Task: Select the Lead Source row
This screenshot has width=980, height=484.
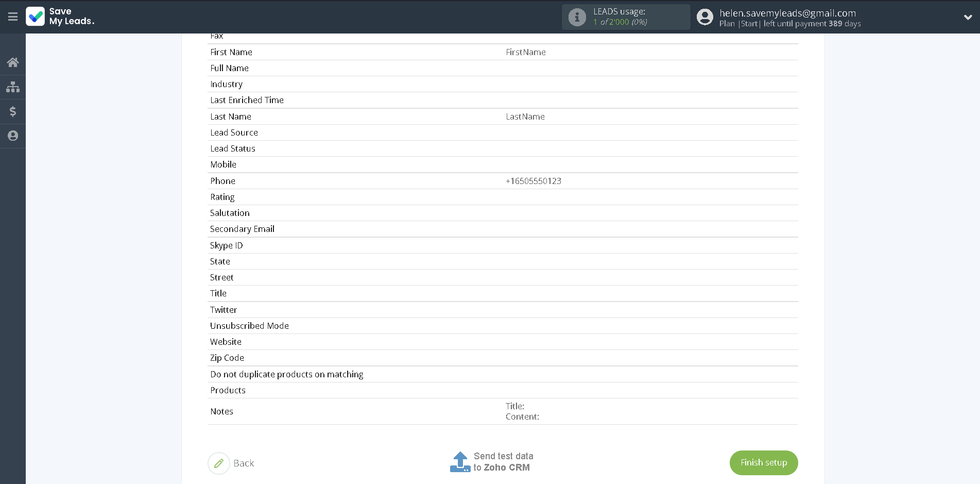Action: click(x=503, y=132)
